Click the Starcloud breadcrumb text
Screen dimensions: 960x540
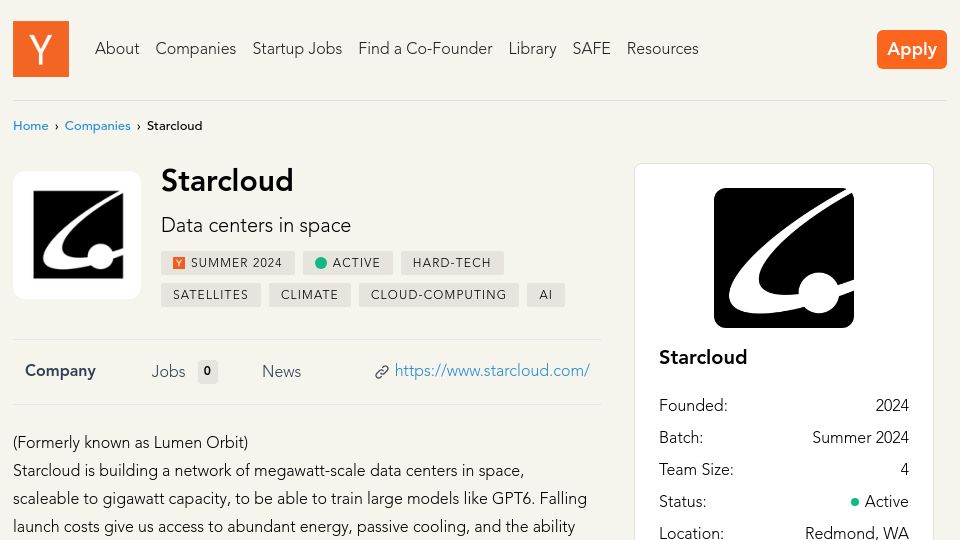174,126
